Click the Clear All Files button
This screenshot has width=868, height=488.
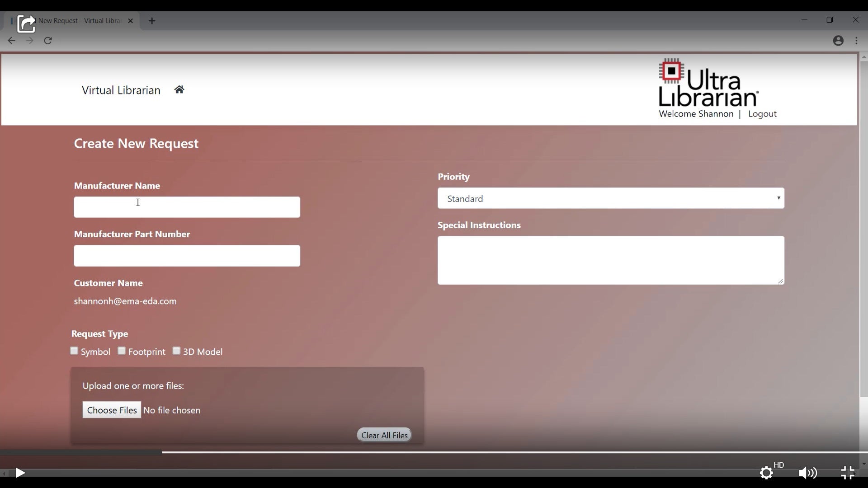[385, 435]
